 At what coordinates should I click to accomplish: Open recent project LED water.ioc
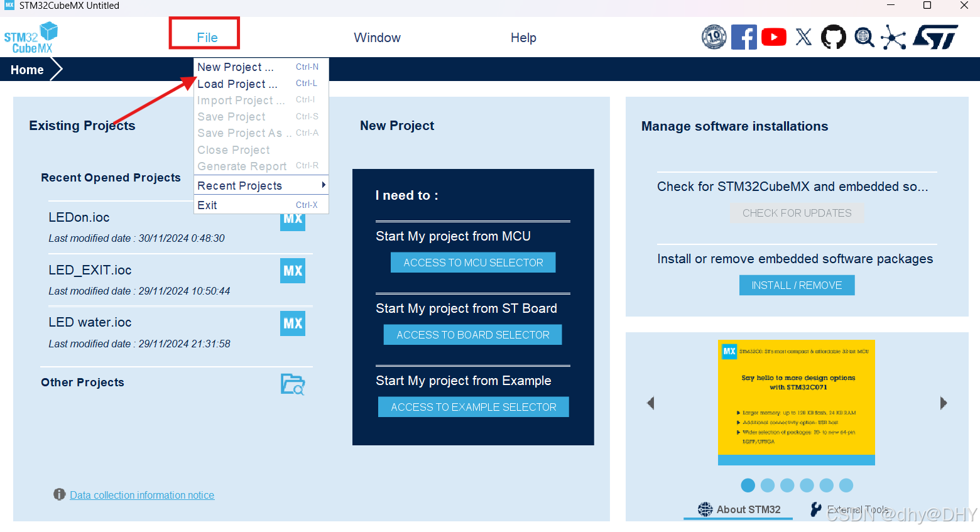(90, 322)
